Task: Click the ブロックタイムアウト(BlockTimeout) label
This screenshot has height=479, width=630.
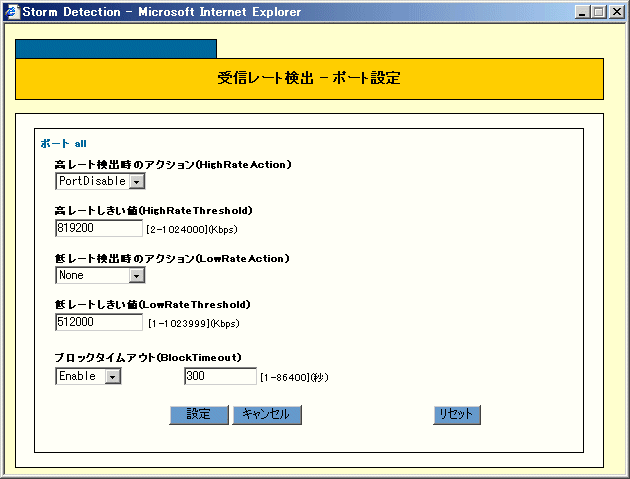Action: pos(147,357)
